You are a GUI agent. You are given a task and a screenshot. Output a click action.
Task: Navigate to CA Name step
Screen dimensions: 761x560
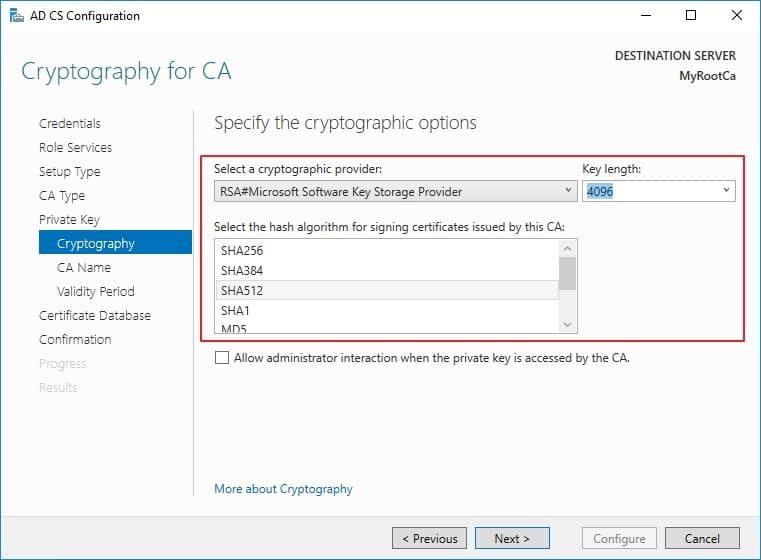84,267
